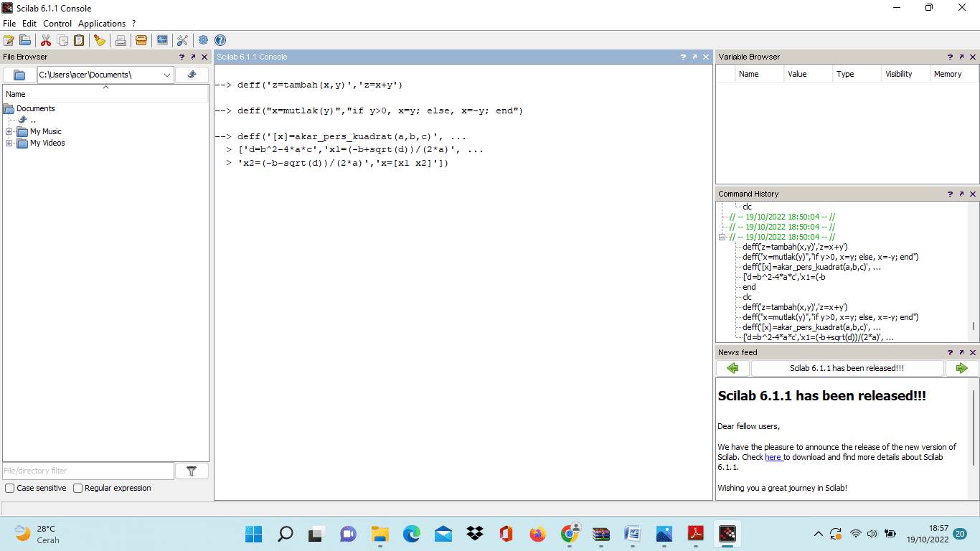Viewport: 980px width, 551px height.
Task: Expand the My Videos folder
Action: (x=9, y=143)
